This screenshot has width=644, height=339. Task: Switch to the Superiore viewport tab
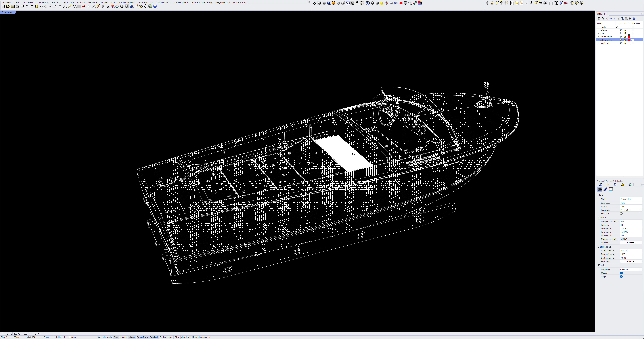(28, 334)
